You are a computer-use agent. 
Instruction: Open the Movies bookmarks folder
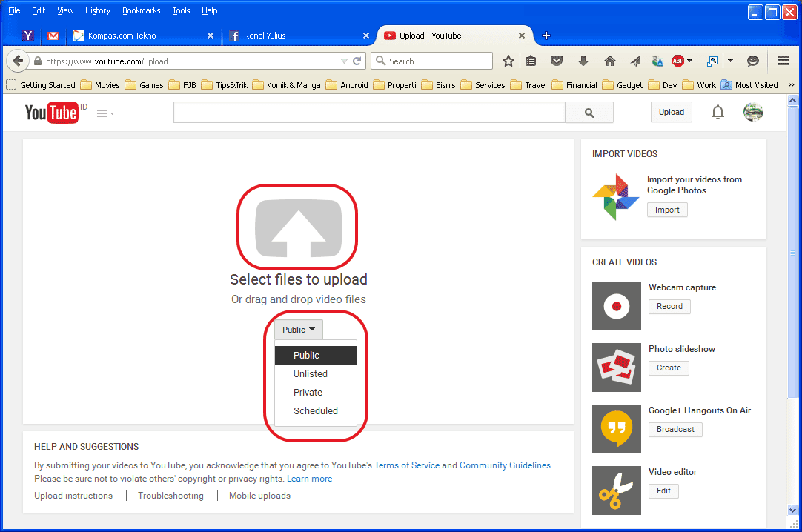(x=100, y=84)
